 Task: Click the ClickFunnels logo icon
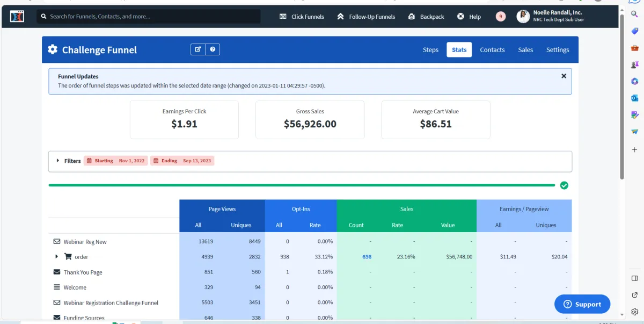(x=17, y=16)
